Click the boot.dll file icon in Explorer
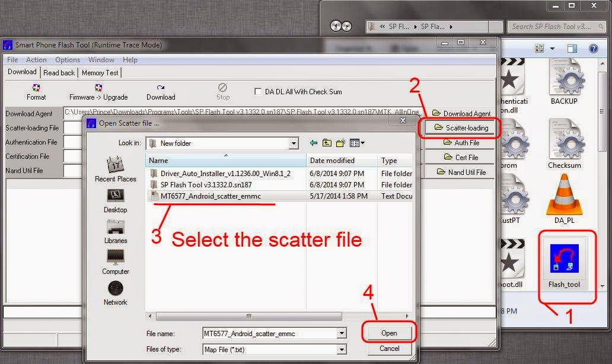 (x=512, y=264)
